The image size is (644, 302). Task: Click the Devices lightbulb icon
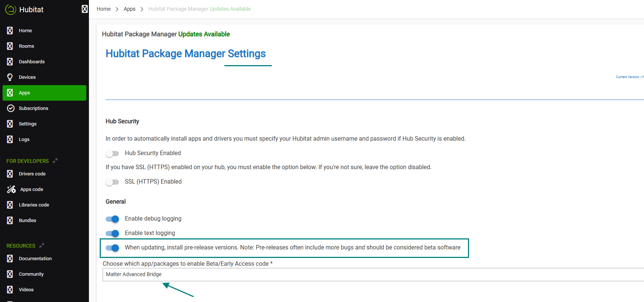click(10, 77)
